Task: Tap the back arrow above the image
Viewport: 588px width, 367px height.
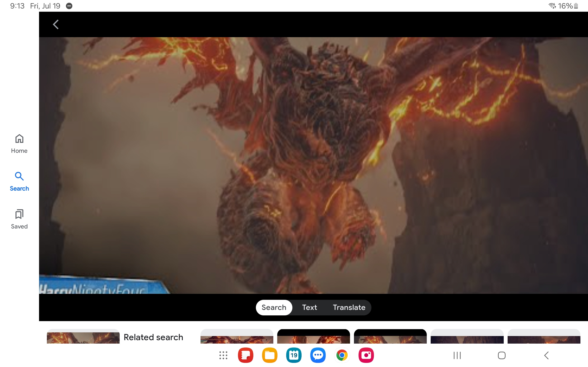Action: point(56,25)
